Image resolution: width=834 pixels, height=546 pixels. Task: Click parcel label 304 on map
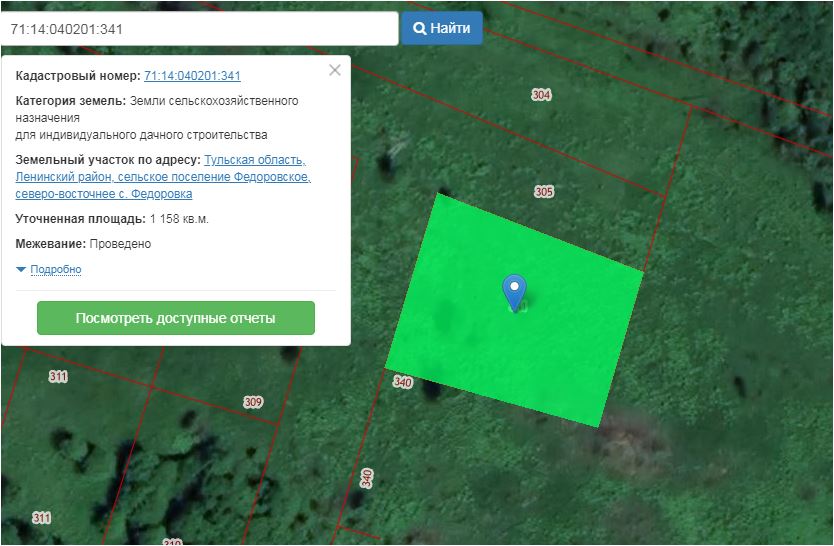[541, 95]
